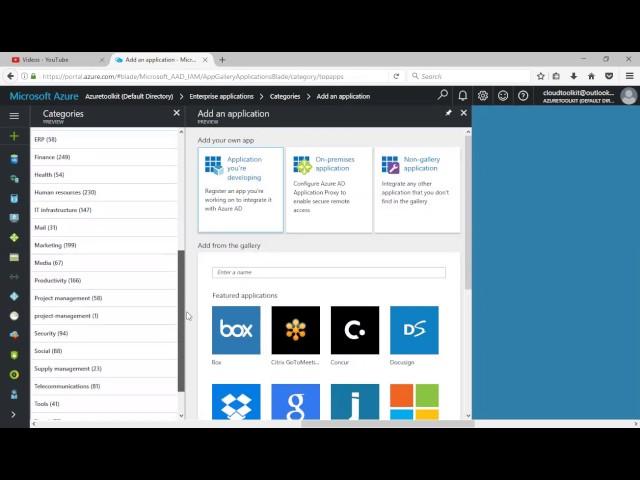
Task: Close the Categories blade
Action: (x=176, y=113)
